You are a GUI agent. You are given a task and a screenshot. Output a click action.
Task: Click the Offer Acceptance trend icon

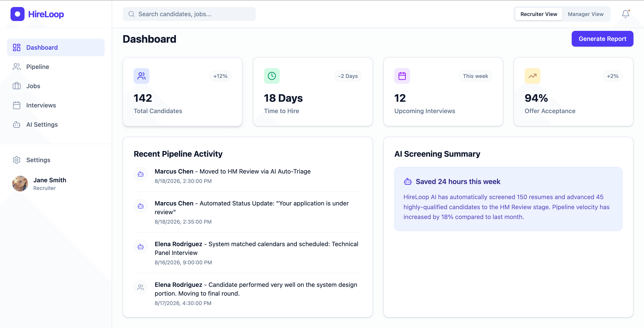[x=533, y=76]
